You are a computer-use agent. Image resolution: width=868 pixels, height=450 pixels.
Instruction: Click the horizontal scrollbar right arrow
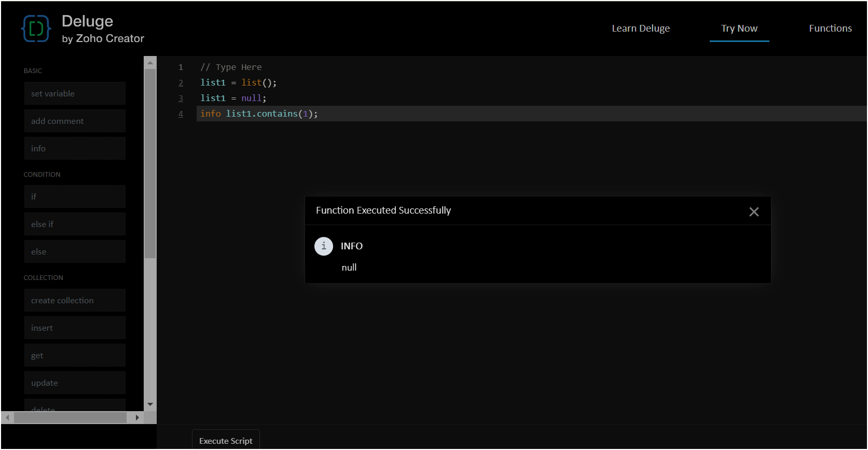tap(137, 417)
